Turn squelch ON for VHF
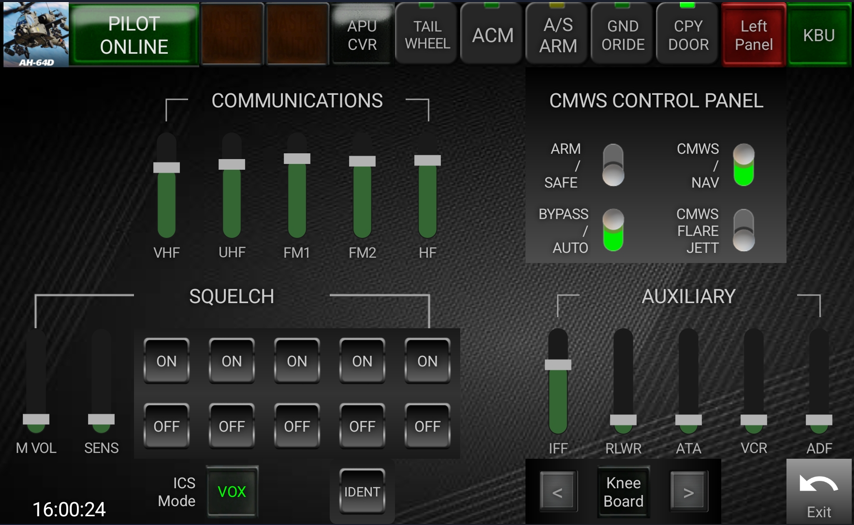854x525 pixels. pyautogui.click(x=166, y=361)
